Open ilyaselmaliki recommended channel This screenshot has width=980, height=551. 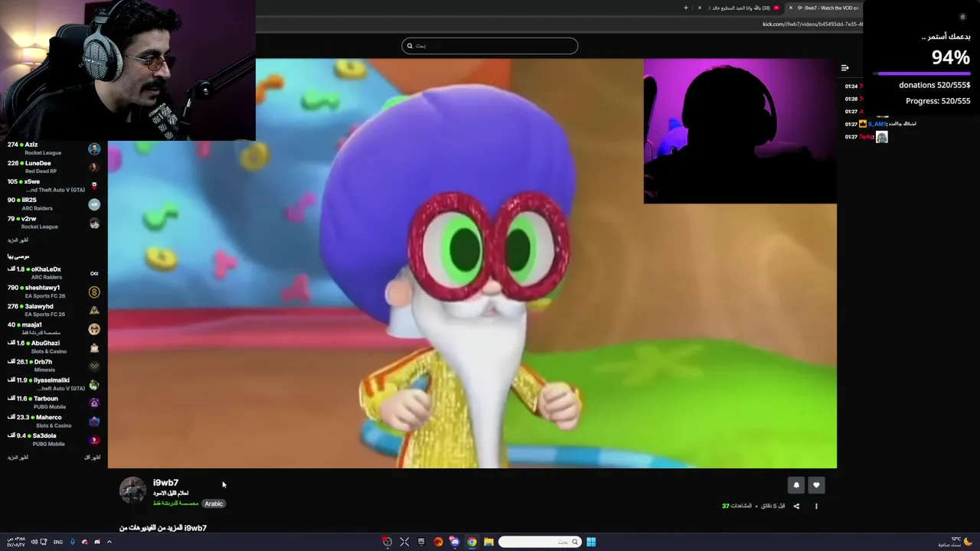pos(54,384)
